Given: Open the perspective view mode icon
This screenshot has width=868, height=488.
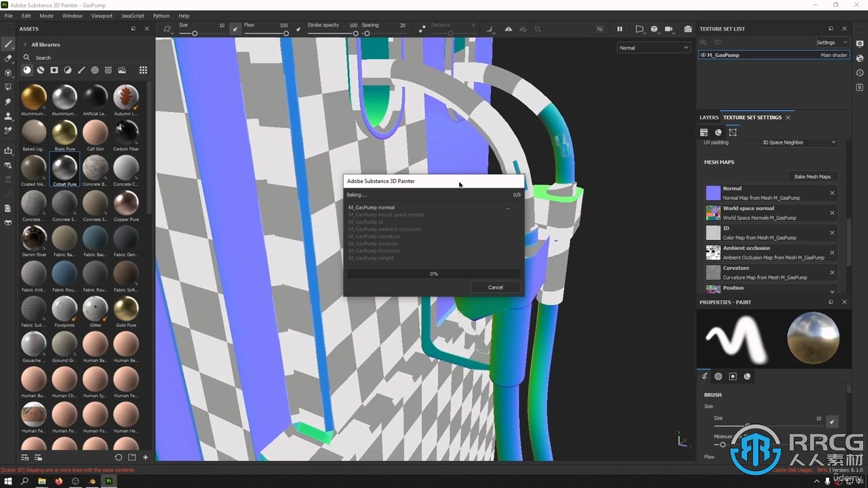Looking at the screenshot, I should 639,29.
